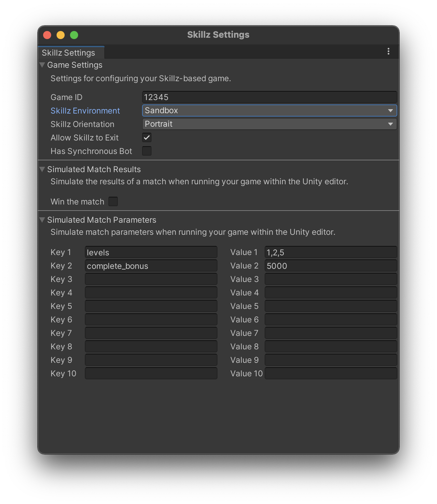Focus the empty Value 6 field
The height and width of the screenshot is (504, 437).
331,320
